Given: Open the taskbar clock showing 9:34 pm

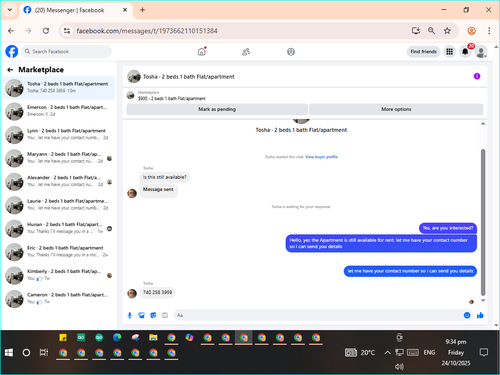Looking at the screenshot, I should tap(456, 352).
